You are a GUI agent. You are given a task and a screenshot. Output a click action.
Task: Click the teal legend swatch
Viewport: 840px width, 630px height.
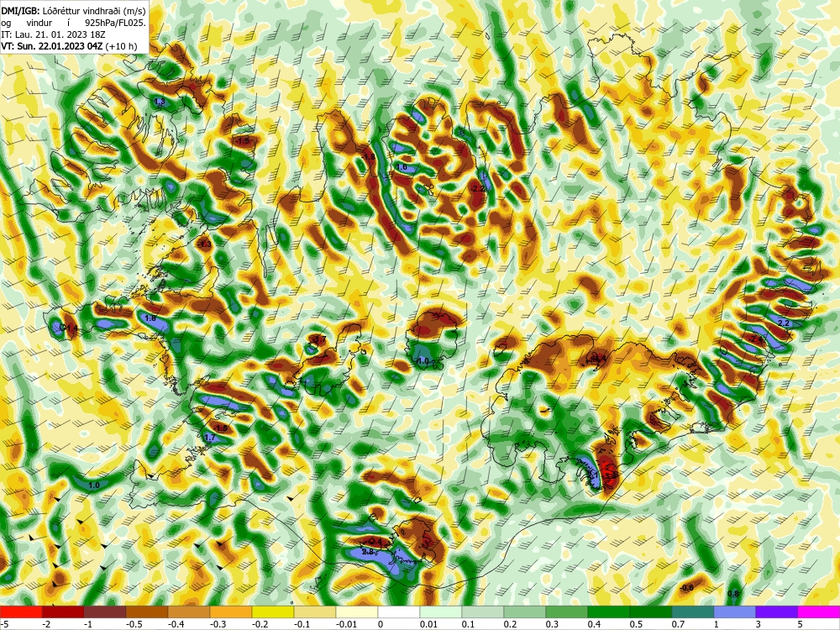pyautogui.click(x=693, y=612)
